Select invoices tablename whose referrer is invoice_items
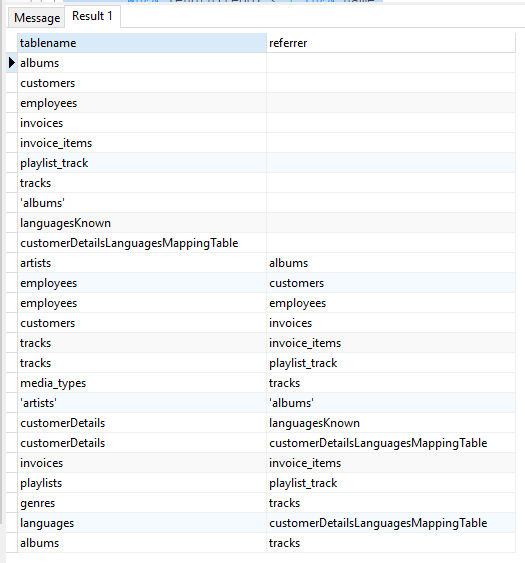This screenshot has width=525, height=563. pyautogui.click(x=142, y=463)
